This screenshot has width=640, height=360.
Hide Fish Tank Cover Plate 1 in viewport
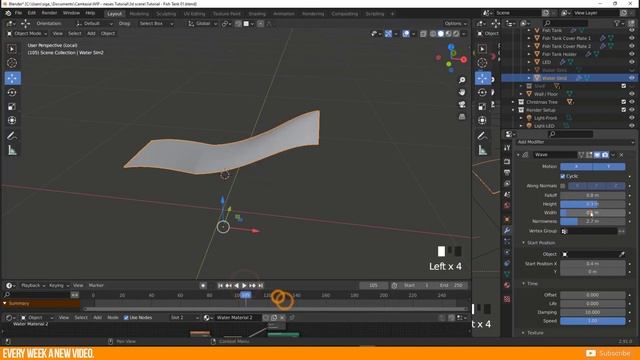coord(631,38)
